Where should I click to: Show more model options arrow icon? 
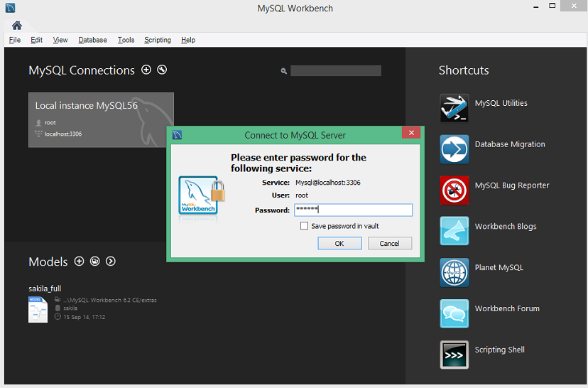(x=111, y=262)
